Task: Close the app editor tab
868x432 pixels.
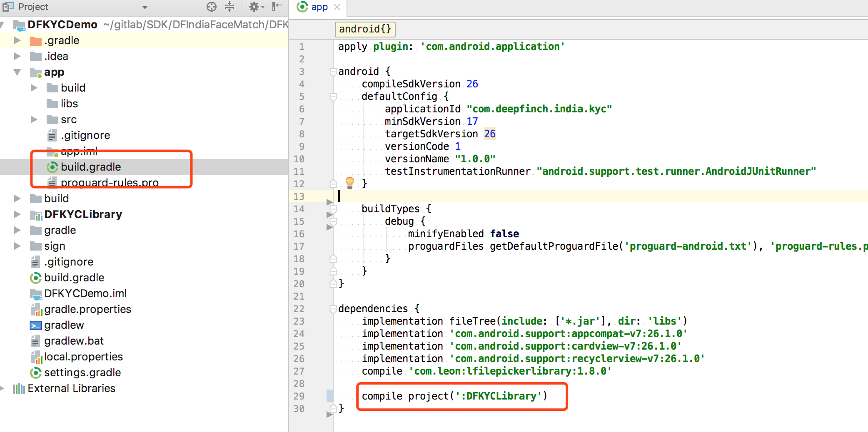Action: pos(337,7)
